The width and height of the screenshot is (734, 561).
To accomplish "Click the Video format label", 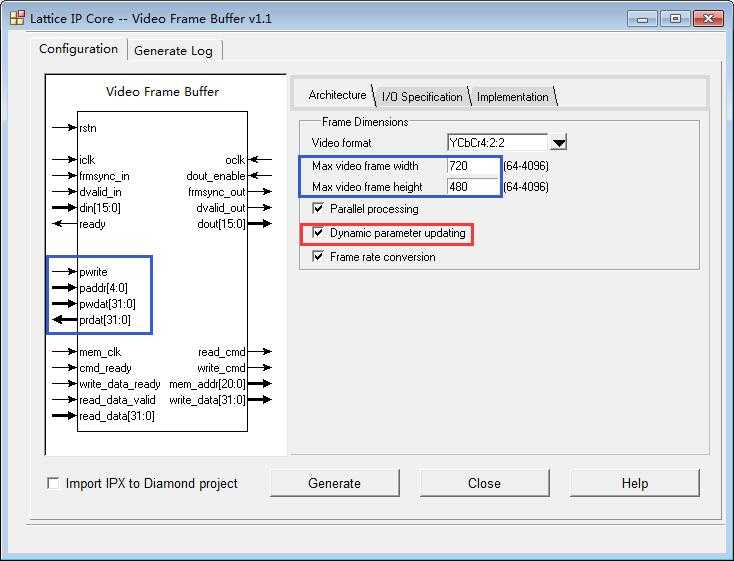I will tap(341, 143).
